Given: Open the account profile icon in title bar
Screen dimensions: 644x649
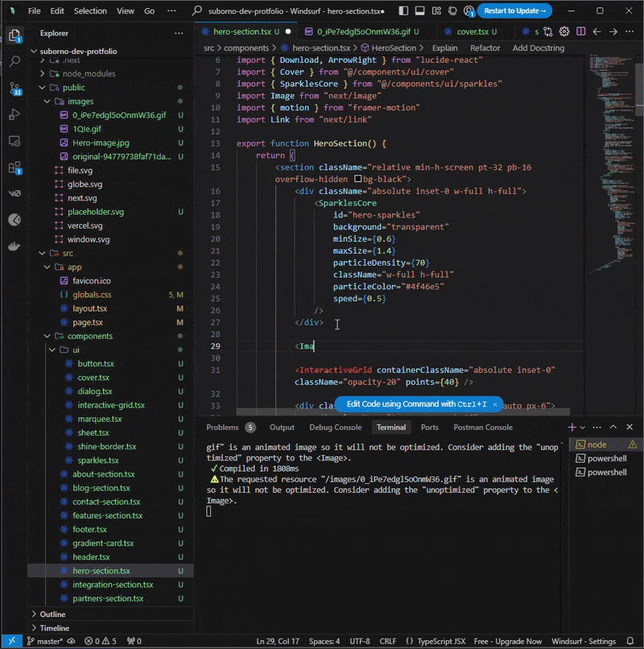Looking at the screenshot, I should (469, 10).
